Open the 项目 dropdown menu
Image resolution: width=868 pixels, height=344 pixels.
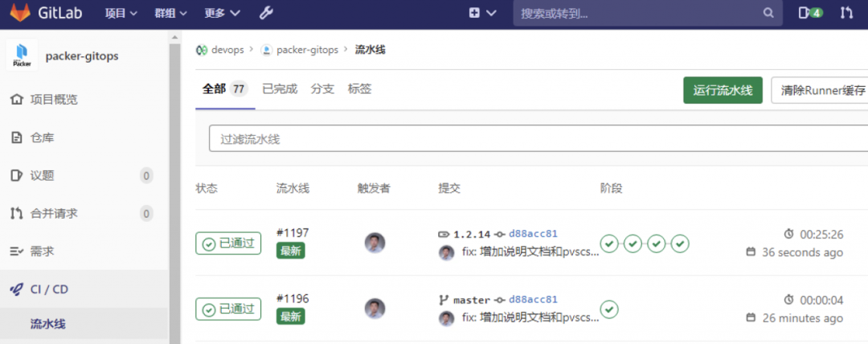[x=121, y=14]
